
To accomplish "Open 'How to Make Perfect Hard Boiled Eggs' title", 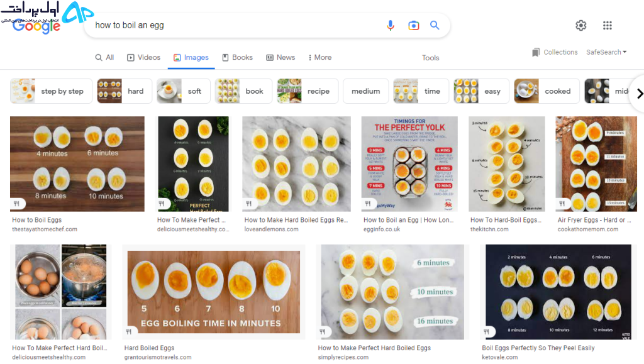I will point(375,348).
